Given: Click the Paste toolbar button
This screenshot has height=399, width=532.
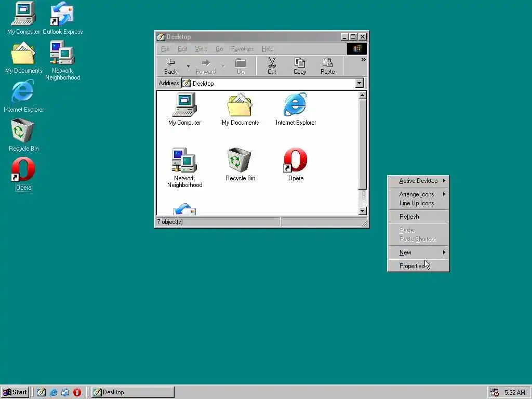Looking at the screenshot, I should [x=327, y=66].
